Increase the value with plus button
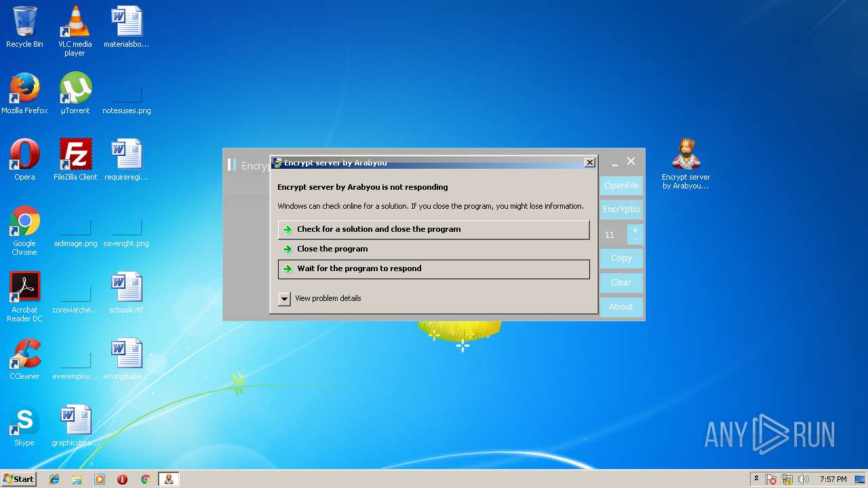The height and width of the screenshot is (488, 868). click(635, 230)
